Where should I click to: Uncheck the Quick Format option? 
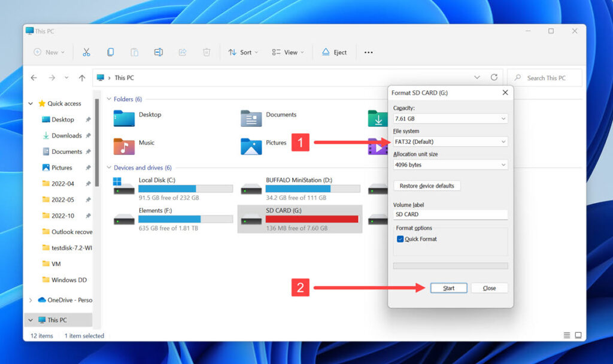(x=400, y=238)
